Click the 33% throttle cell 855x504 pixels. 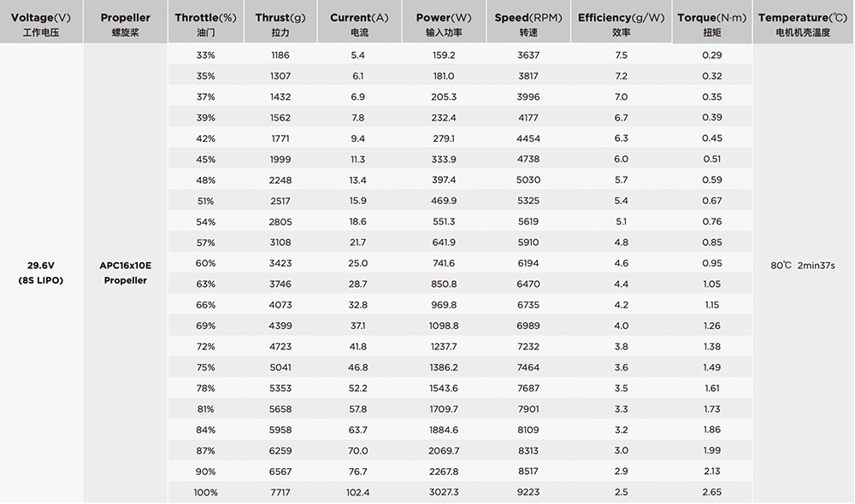click(205, 56)
